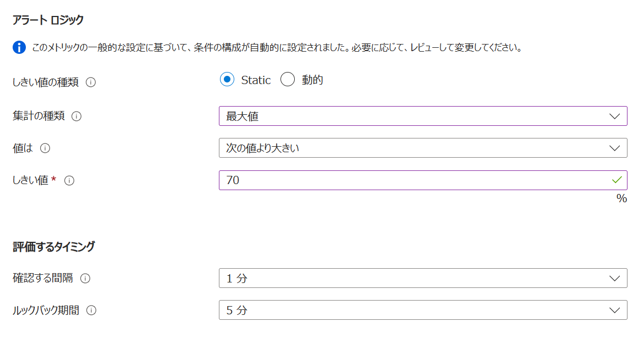Click the 評価するタイミング section heading
The height and width of the screenshot is (344, 644).
54,247
